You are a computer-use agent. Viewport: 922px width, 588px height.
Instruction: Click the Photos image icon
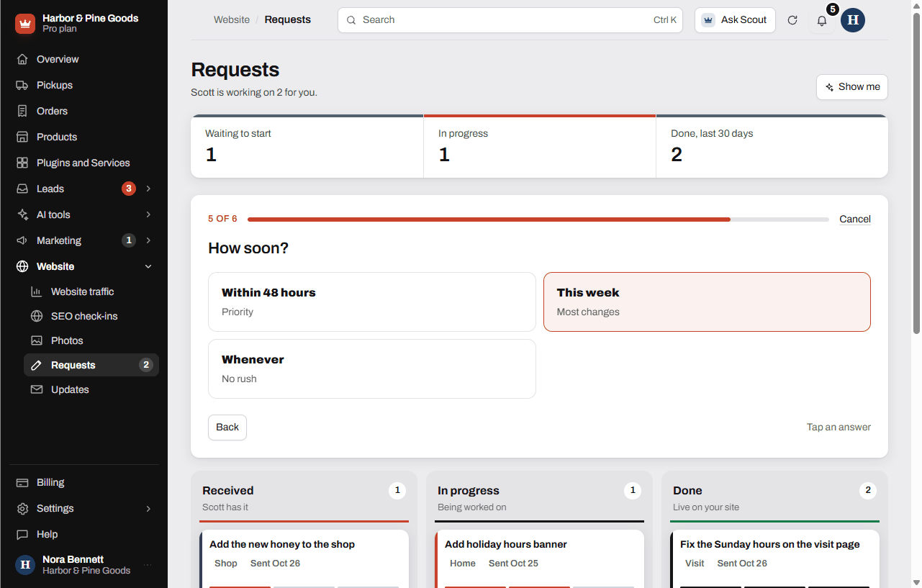(x=37, y=340)
